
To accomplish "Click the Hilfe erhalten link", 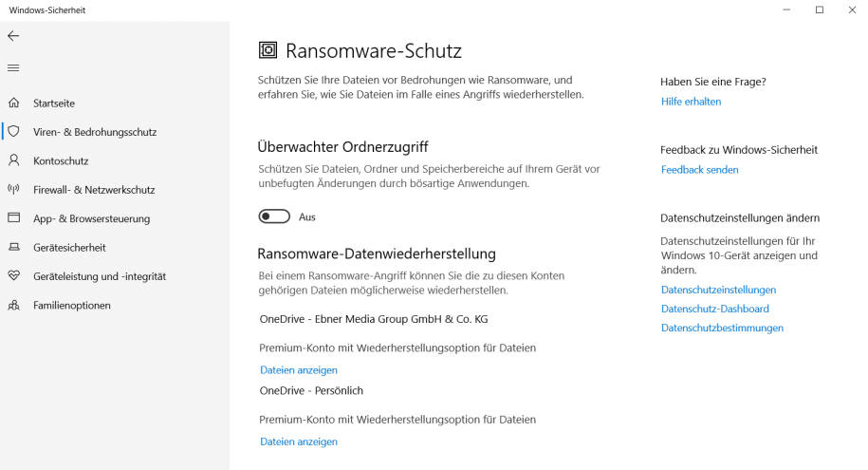I will pos(691,102).
